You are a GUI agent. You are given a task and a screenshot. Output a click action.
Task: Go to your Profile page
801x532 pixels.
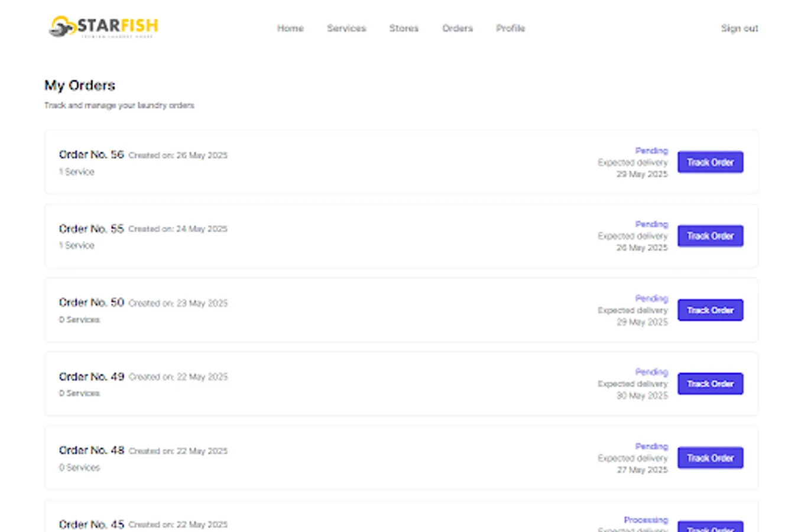click(x=510, y=28)
